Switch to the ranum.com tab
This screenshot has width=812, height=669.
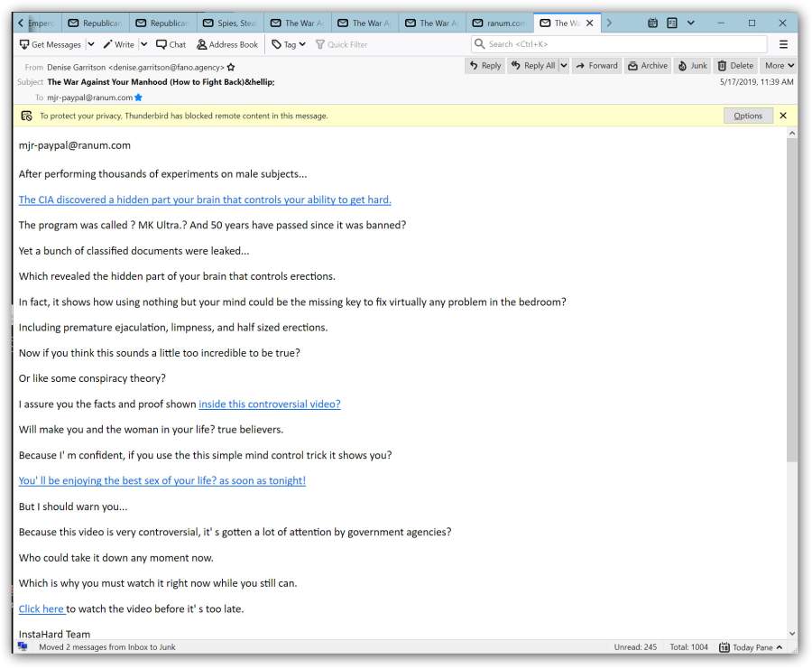pyautogui.click(x=500, y=23)
